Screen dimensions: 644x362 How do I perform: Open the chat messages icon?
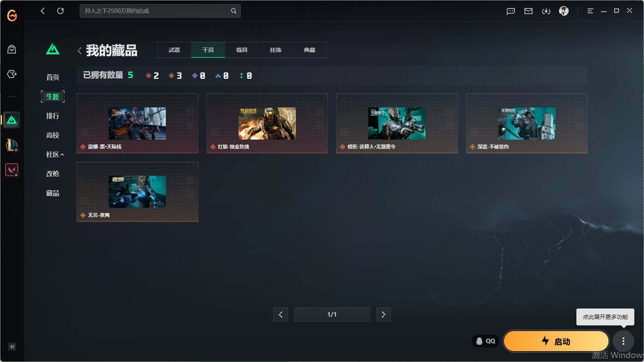coord(511,11)
